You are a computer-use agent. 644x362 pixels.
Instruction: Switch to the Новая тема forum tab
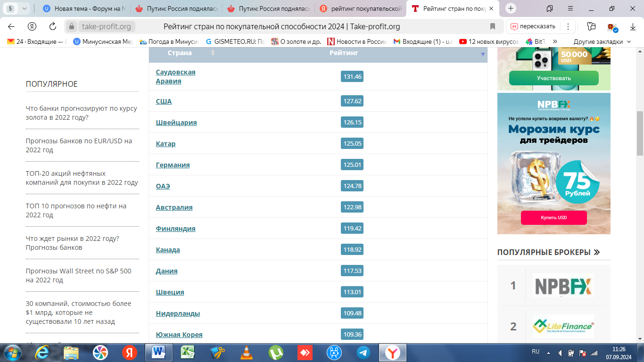[85, 8]
